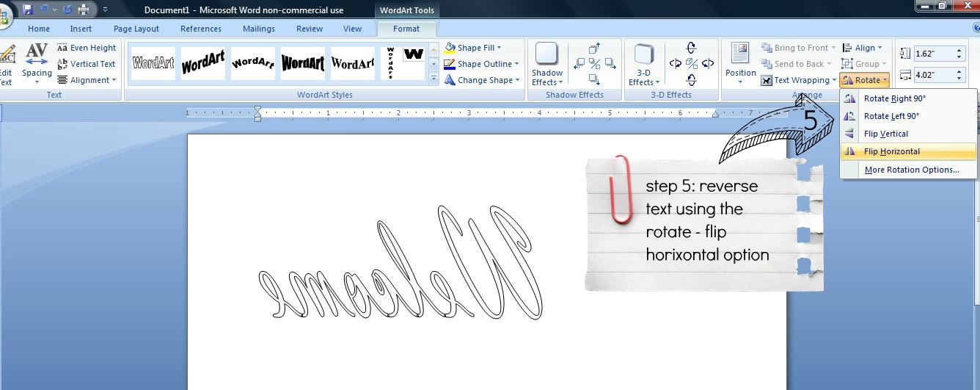The width and height of the screenshot is (980, 390).
Task: Click the Position icon in Arrange group
Action: coord(740,64)
